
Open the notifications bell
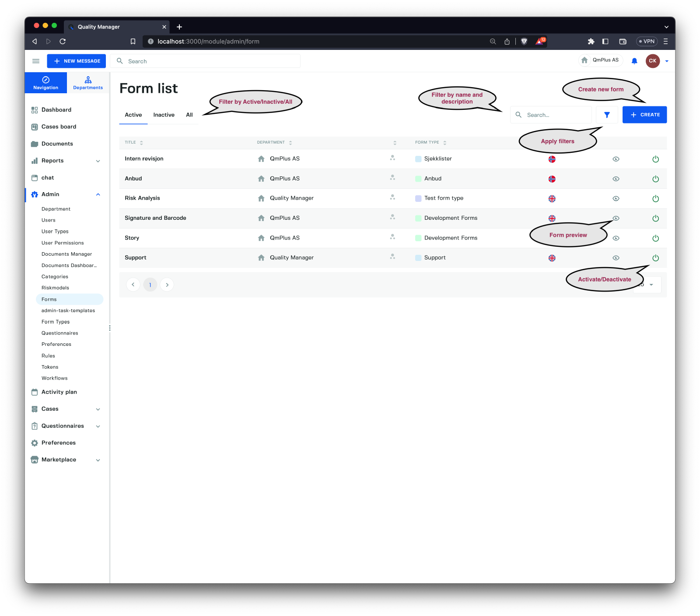tap(634, 61)
